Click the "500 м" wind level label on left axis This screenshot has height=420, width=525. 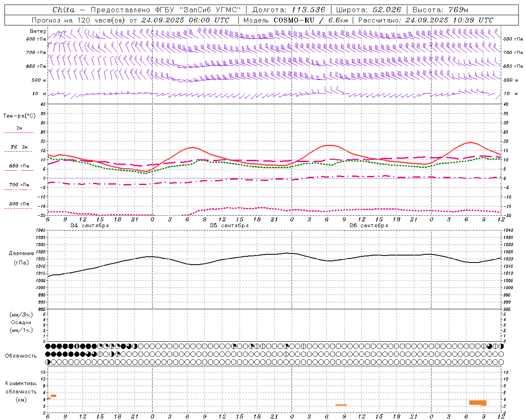click(x=39, y=80)
